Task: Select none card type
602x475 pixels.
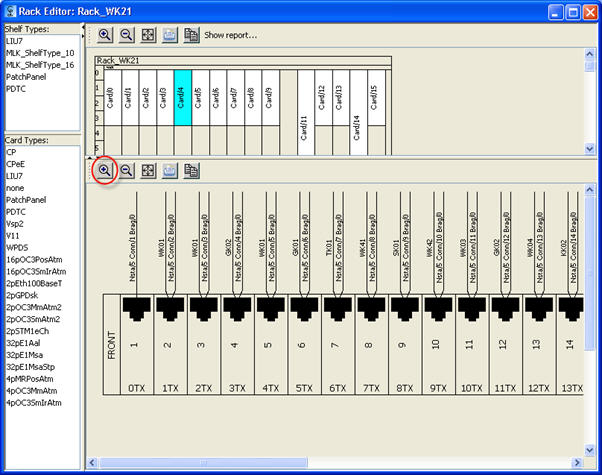Action: click(x=15, y=188)
